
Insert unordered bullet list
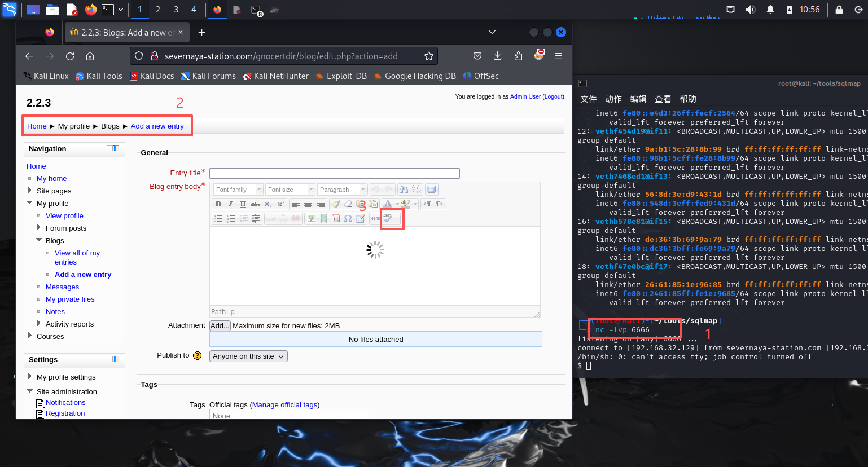tap(218, 219)
